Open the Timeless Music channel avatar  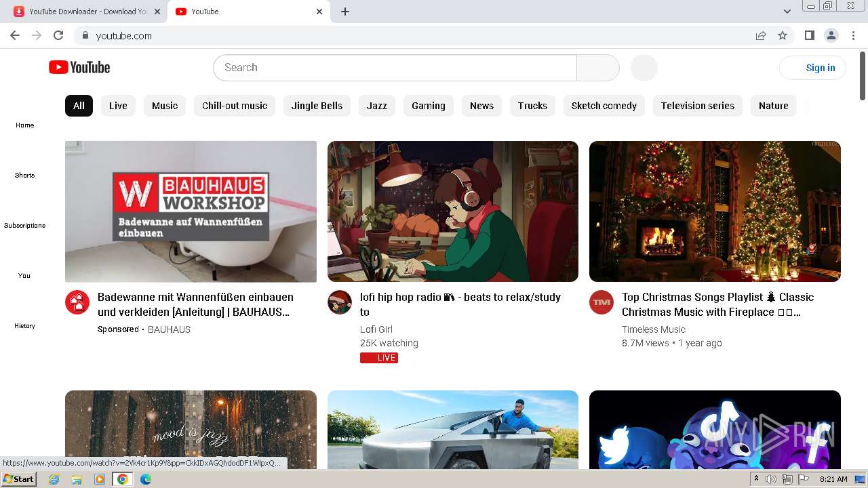pos(601,302)
